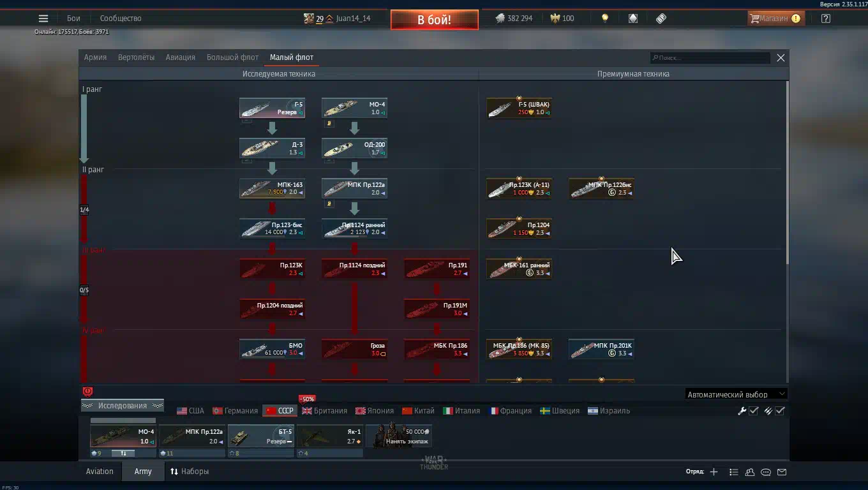
Task: Select the locked Пр.1124 поздний vessel
Action: point(354,269)
